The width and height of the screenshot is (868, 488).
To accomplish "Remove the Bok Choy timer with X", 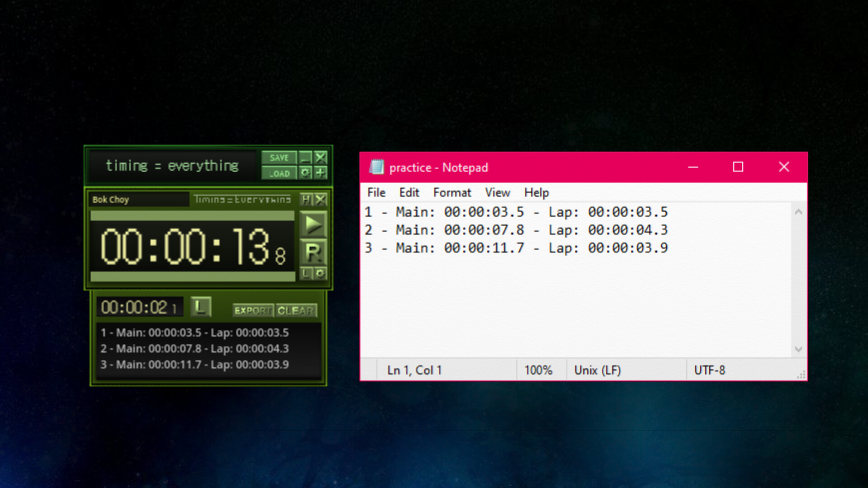I will tap(321, 199).
